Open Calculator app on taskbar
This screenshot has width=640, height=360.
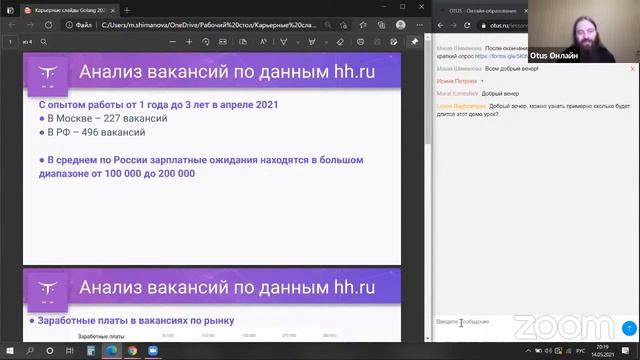tap(91, 351)
